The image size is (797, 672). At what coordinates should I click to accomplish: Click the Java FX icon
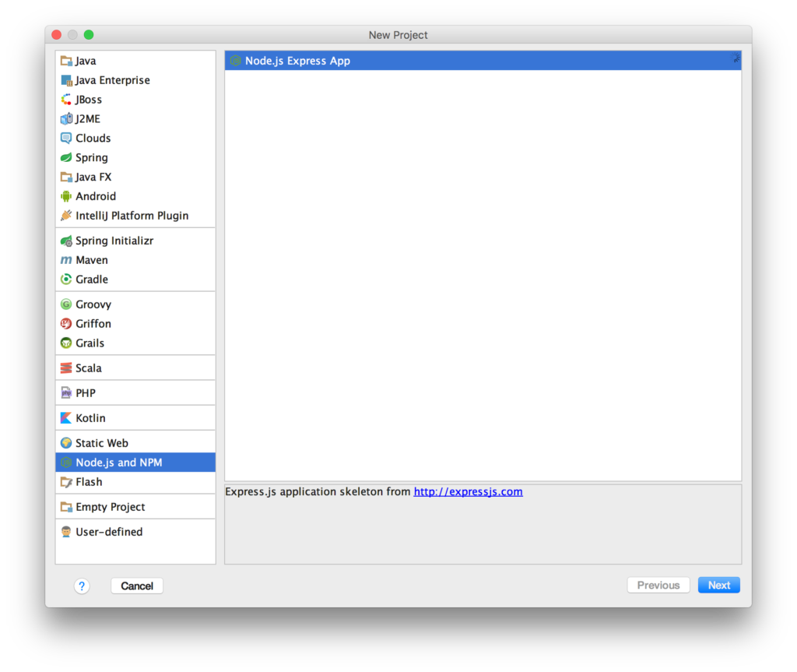click(66, 177)
